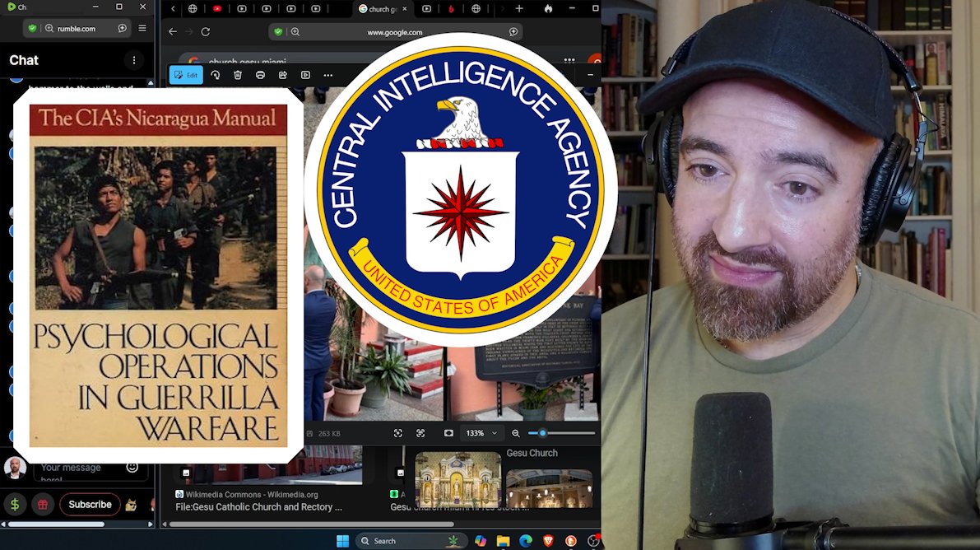Click the Edit button in the image viewer
The width and height of the screenshot is (980, 550).
coord(186,75)
